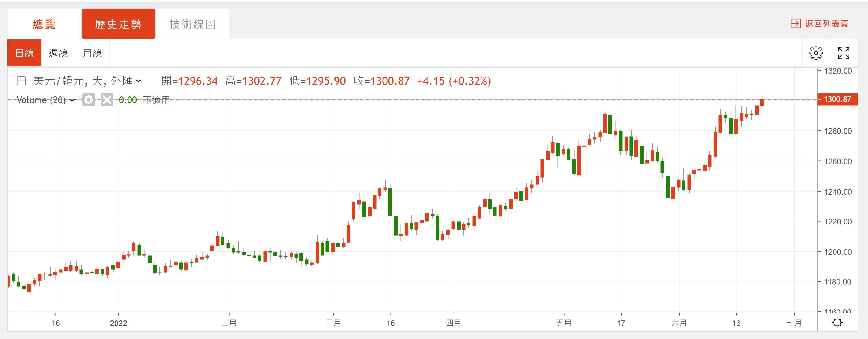This screenshot has height=339, width=868.
Task: Click the 1300.87 current price label
Action: point(837,100)
